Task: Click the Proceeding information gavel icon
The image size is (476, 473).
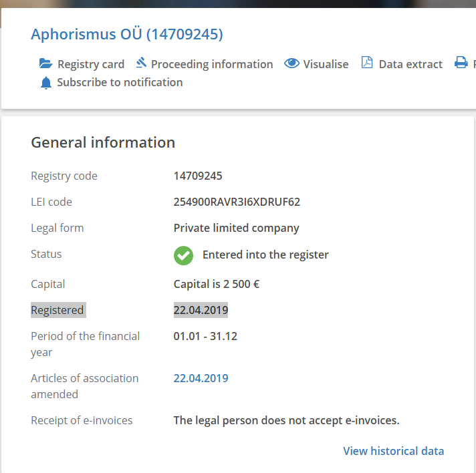Action: 141,63
